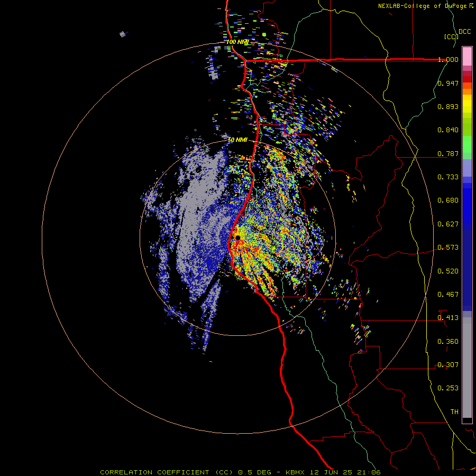Select the 0.893 scale value

pos(448,106)
